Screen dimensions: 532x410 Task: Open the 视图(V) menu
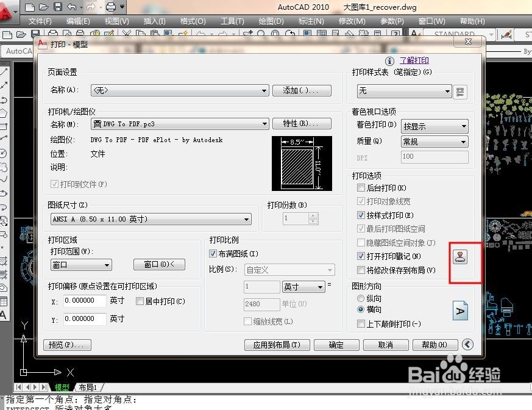click(x=116, y=21)
